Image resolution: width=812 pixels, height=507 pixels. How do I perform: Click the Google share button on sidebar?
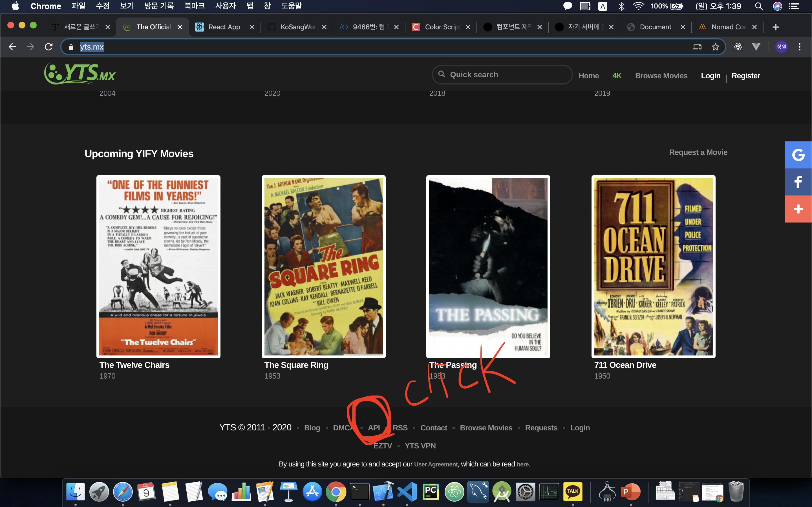(x=798, y=155)
